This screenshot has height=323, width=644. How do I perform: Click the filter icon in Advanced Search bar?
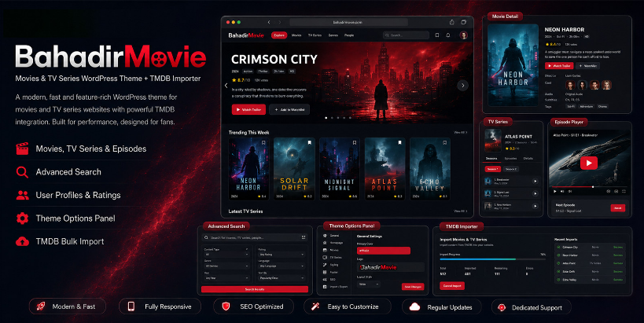pyautogui.click(x=304, y=237)
